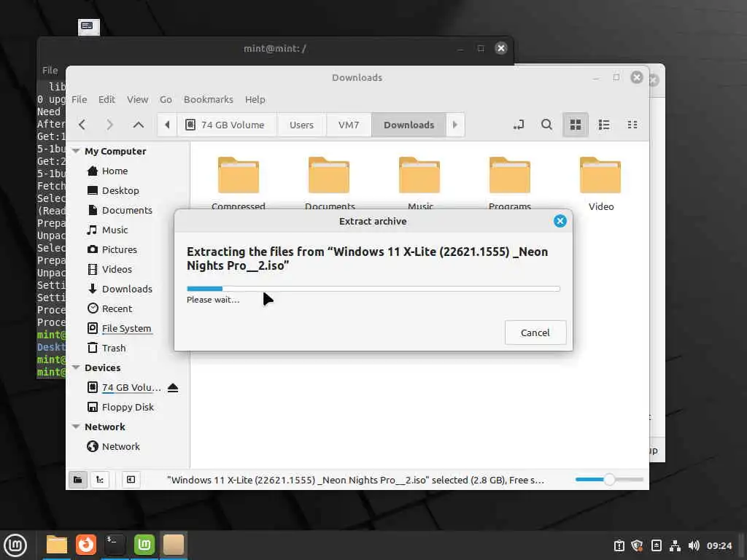Open the Bookmarks menu

point(208,99)
